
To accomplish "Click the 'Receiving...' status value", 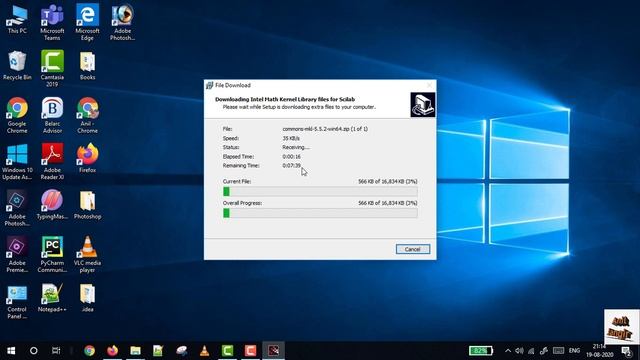I will pos(296,147).
